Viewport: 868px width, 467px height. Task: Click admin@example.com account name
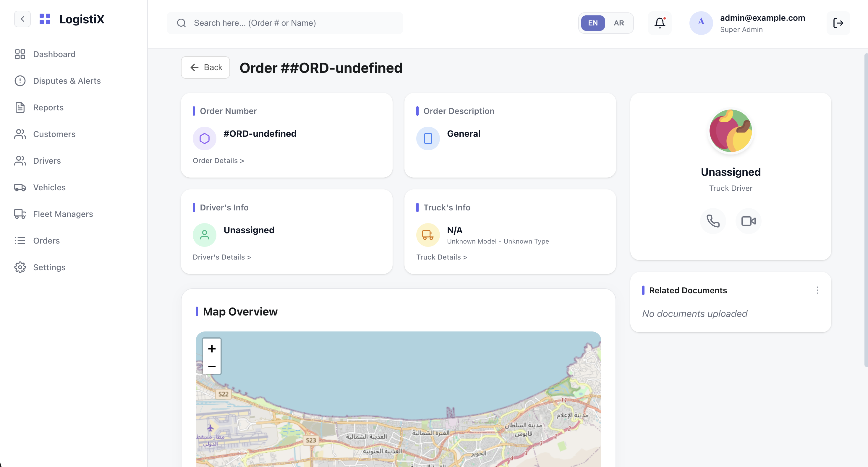click(x=762, y=18)
